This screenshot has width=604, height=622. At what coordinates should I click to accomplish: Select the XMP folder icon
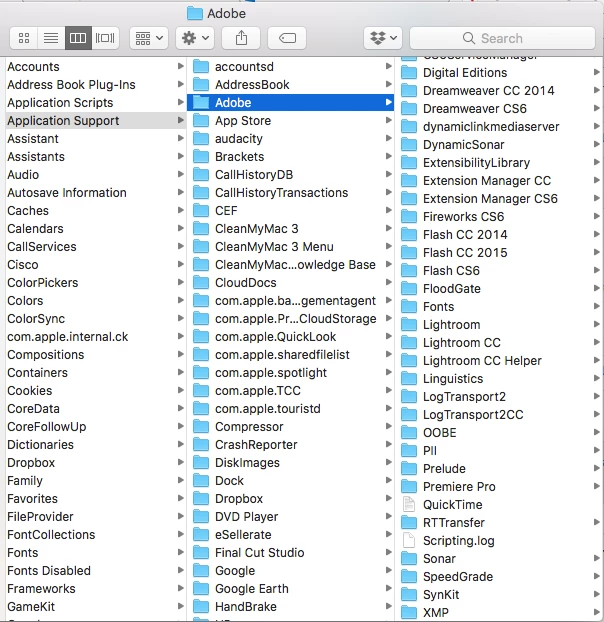[x=409, y=612]
